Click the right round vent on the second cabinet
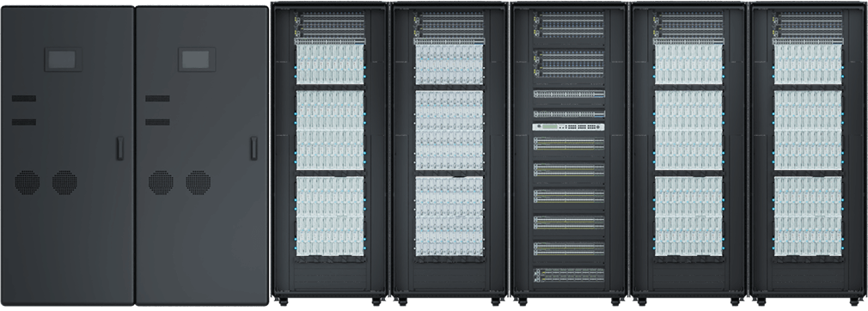This screenshot has height=311, width=868. coord(199,183)
